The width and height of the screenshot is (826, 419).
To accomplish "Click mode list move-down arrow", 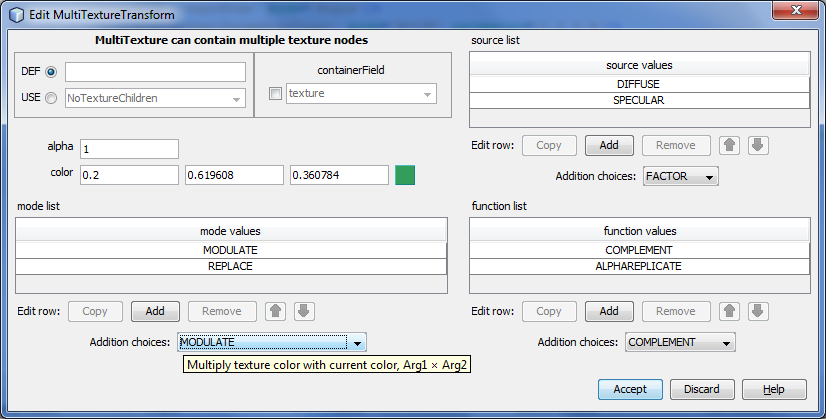I will click(305, 311).
